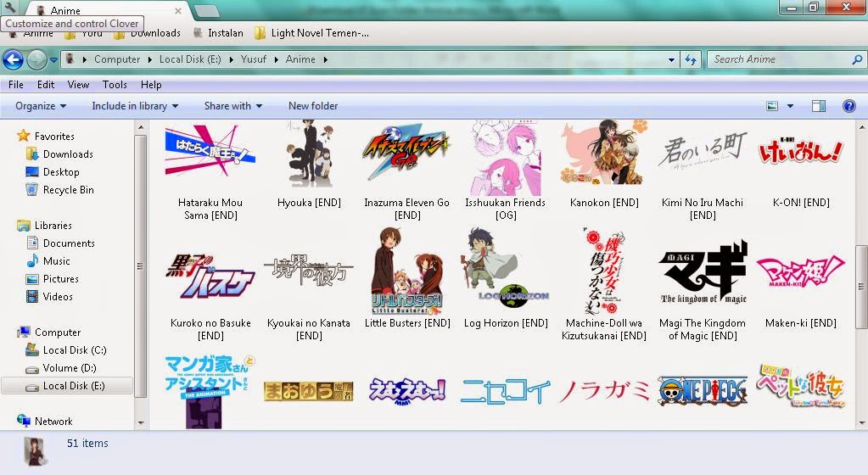Expand the arrow after Anime breadcrumb
Viewport: 868px width, 475px height.
click(x=326, y=59)
